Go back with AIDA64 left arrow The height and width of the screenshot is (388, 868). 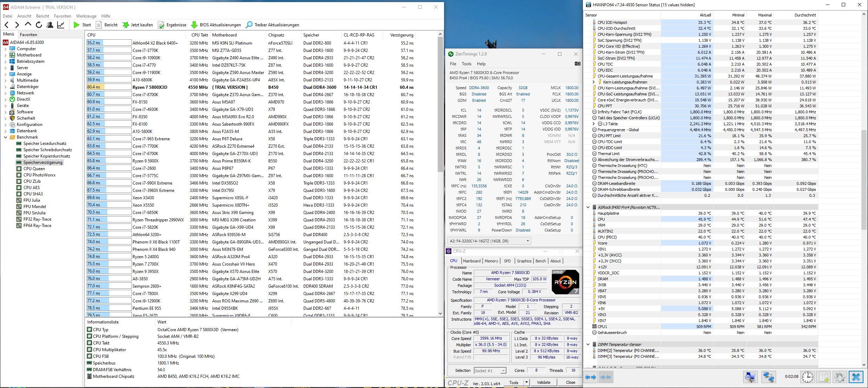[x=6, y=25]
